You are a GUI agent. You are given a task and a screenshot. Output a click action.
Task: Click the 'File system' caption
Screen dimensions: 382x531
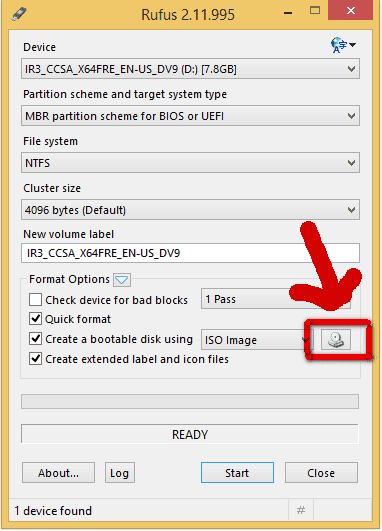[50, 141]
